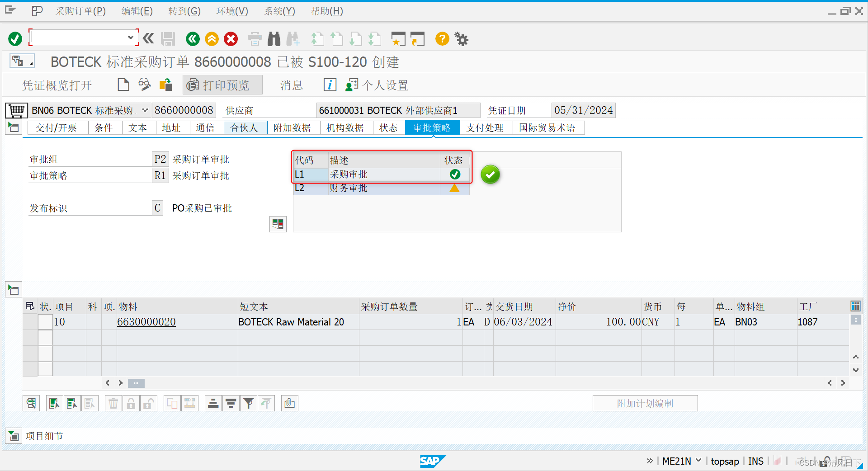Expand the status bar double-chevron
This screenshot has height=471, width=868.
click(650, 461)
